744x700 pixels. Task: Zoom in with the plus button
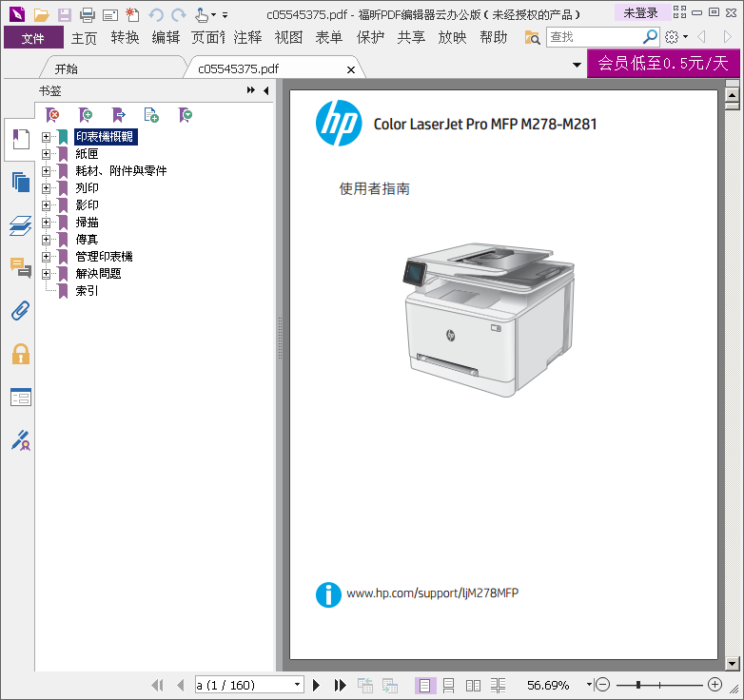(715, 685)
